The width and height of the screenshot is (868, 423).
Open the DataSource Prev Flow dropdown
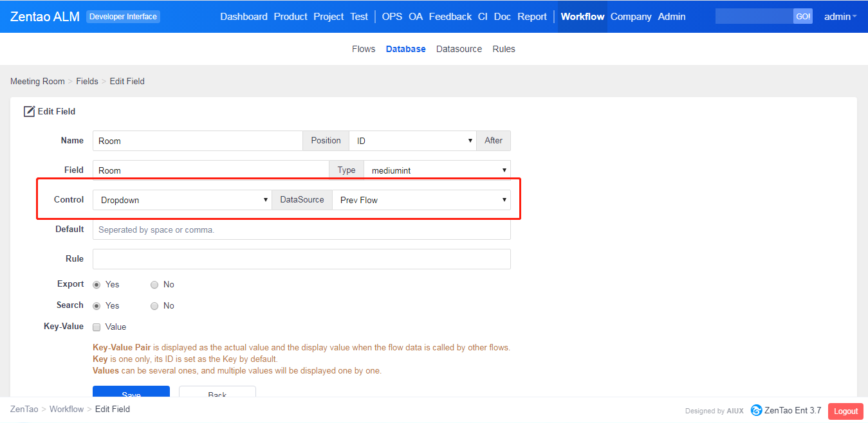tap(421, 200)
